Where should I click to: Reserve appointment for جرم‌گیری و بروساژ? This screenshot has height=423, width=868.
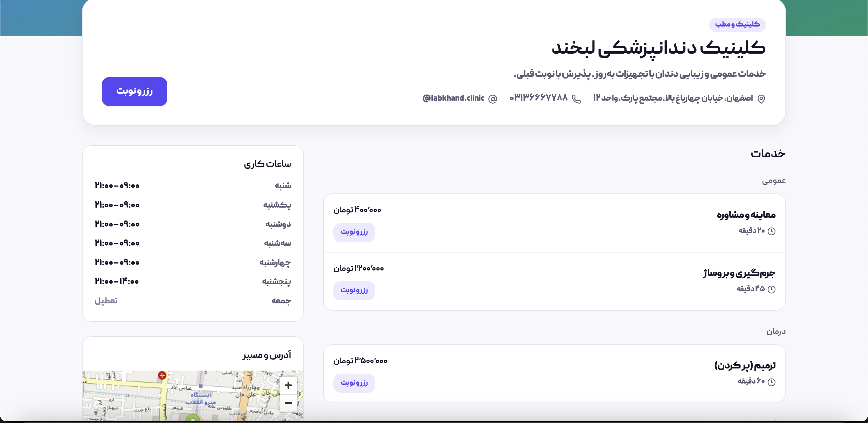354,291
